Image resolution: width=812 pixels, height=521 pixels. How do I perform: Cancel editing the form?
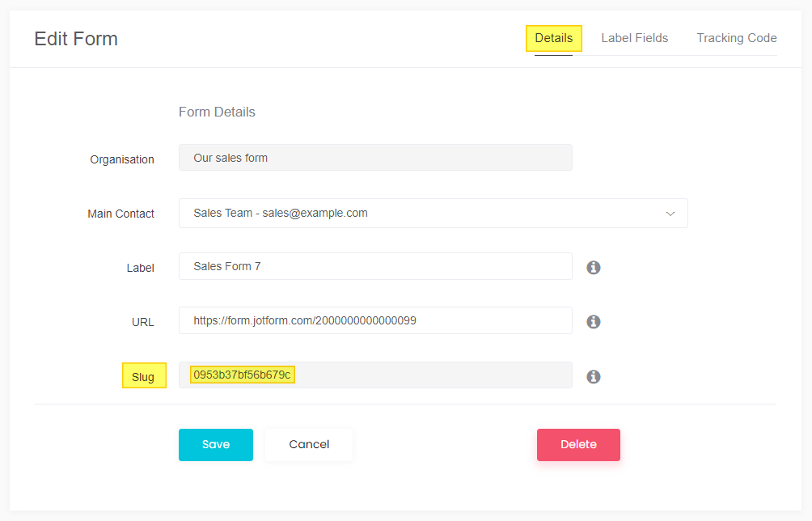[x=309, y=445]
